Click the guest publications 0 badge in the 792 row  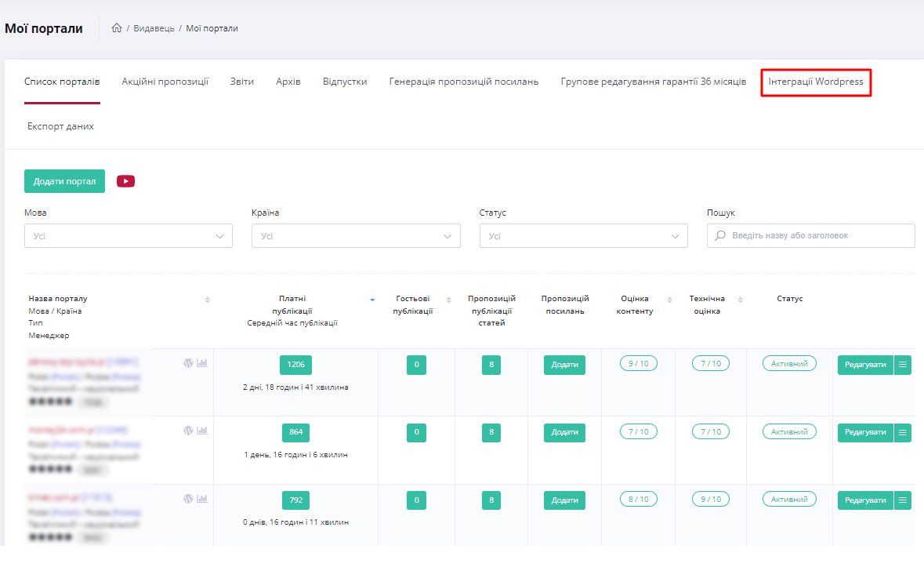pyautogui.click(x=417, y=500)
